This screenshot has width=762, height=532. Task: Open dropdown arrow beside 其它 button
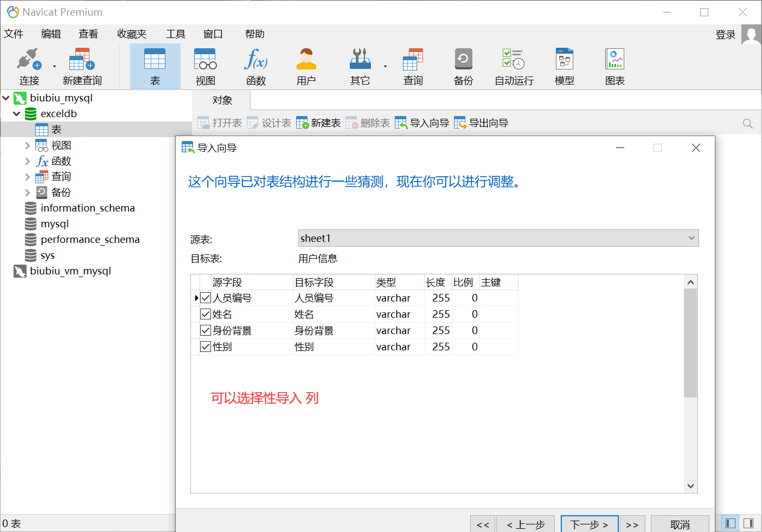coord(385,66)
